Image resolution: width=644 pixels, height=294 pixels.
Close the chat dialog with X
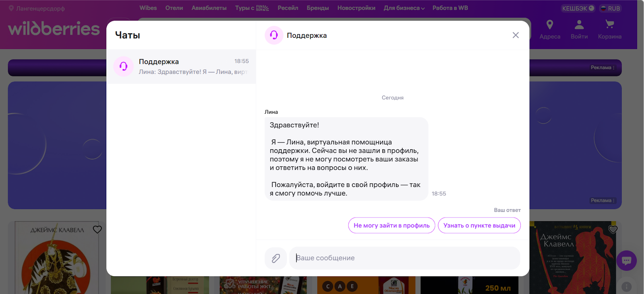(x=516, y=35)
